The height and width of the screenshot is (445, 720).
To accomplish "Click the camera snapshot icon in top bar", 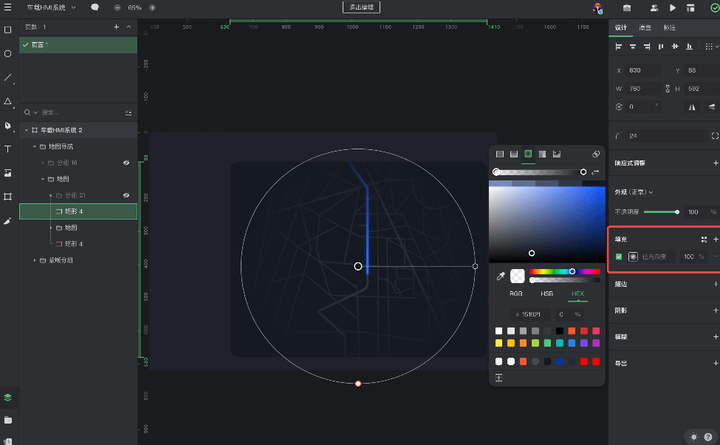I will coord(627,8).
